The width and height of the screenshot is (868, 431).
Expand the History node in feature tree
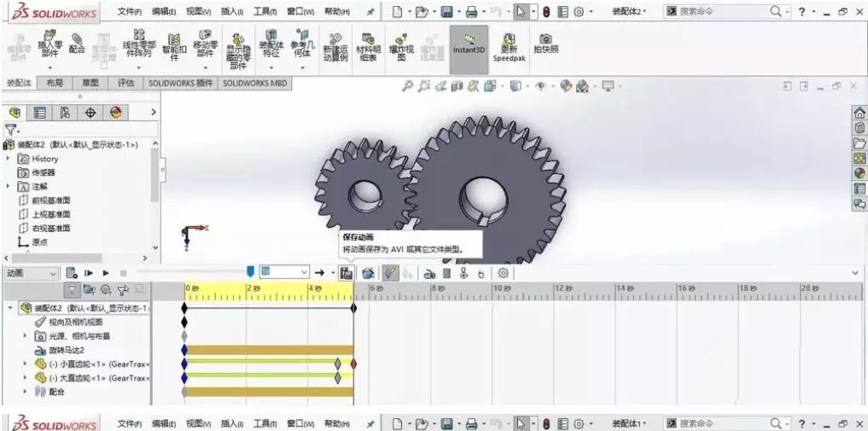(x=9, y=158)
